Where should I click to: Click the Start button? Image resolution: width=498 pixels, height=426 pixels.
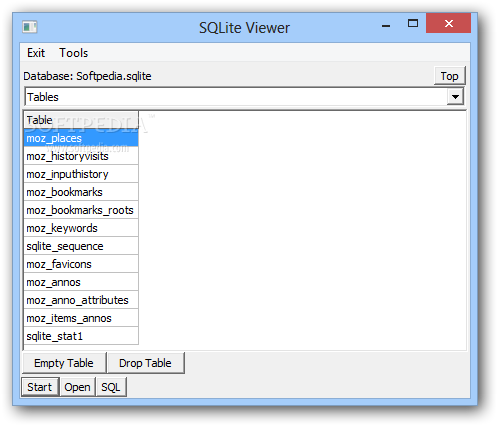(x=40, y=387)
